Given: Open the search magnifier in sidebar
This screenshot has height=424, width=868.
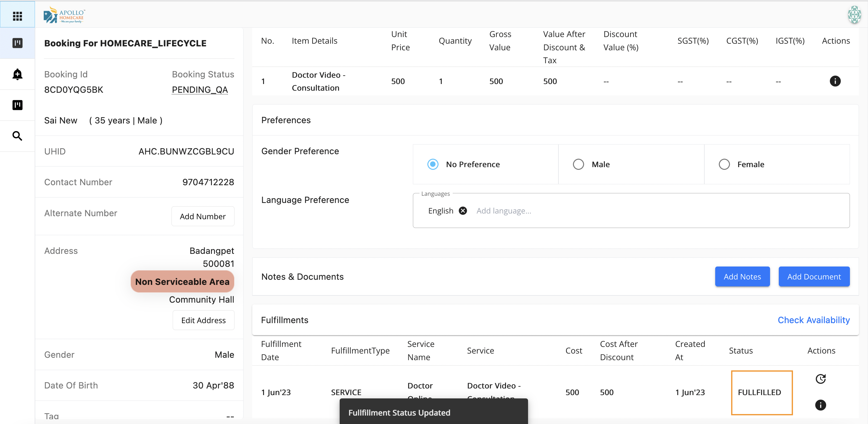Looking at the screenshot, I should [17, 136].
